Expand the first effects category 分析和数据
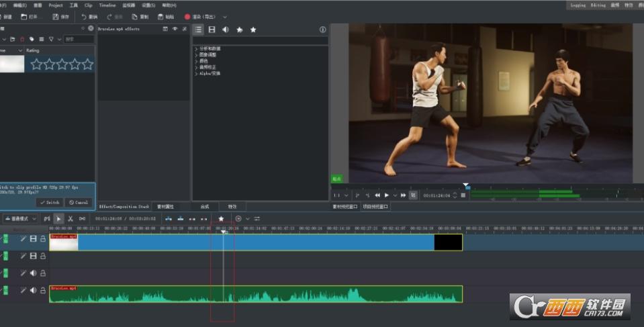Viewport: 644px width, 327px height. [x=196, y=48]
